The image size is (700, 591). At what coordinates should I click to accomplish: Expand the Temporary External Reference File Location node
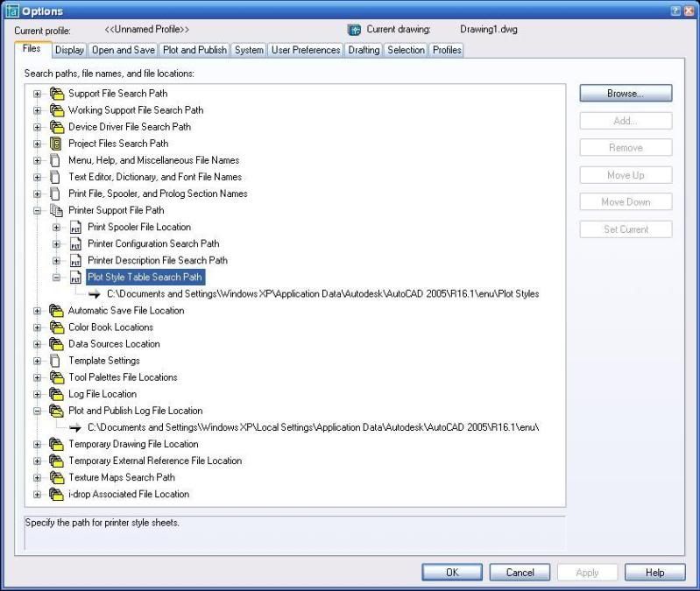(38, 461)
